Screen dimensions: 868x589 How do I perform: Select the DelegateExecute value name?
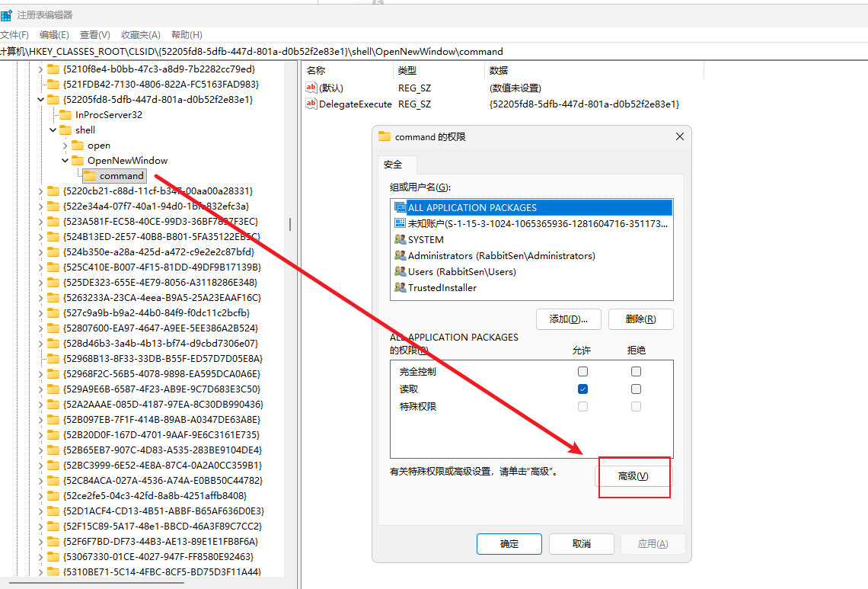point(356,104)
